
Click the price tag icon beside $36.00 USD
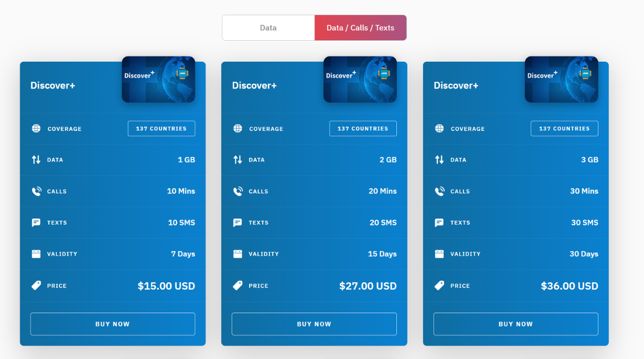439,285
